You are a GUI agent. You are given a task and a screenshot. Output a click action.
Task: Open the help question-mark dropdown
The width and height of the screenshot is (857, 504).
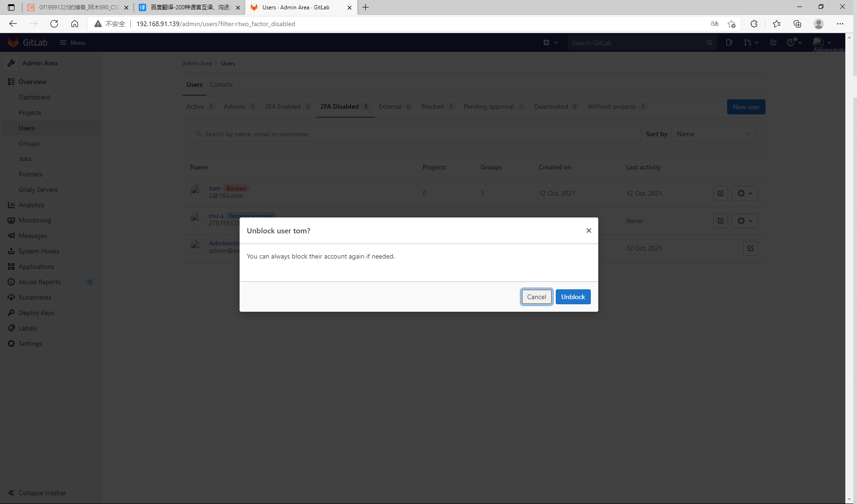[x=794, y=42]
